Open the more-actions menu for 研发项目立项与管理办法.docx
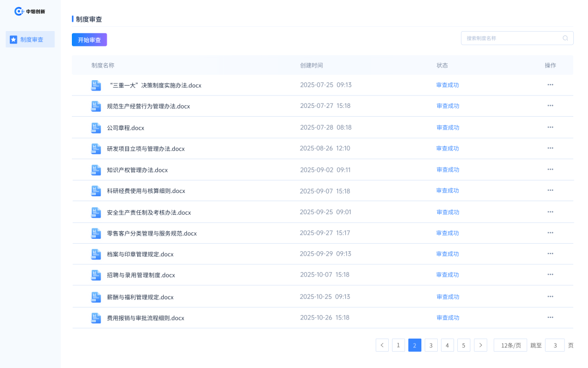 click(x=550, y=148)
